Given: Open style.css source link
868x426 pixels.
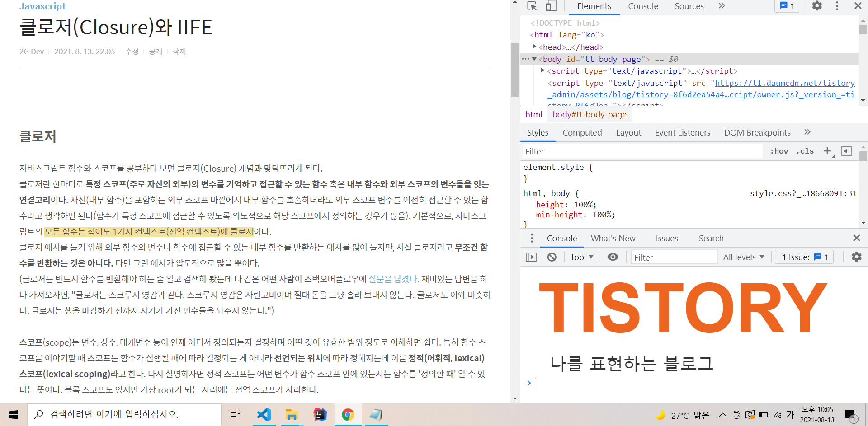Looking at the screenshot, I should coord(803,193).
